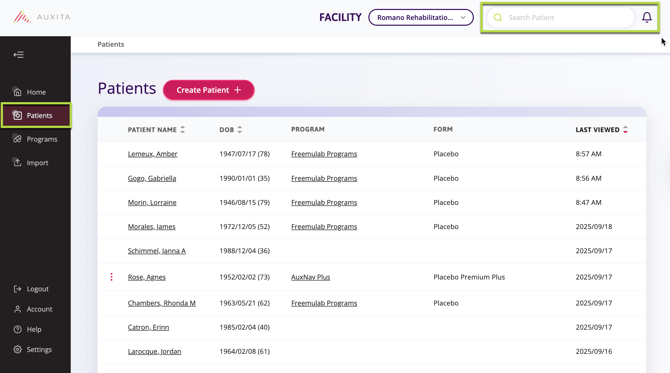Click the Logout icon

(17, 289)
